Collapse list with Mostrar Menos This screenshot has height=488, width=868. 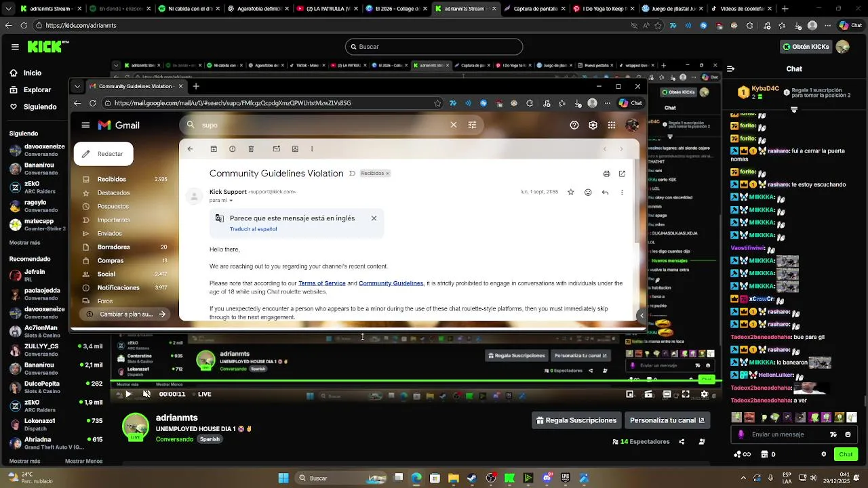83,461
